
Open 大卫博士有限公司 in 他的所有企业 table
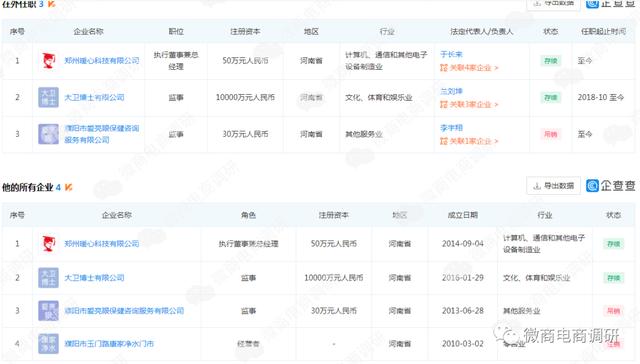[x=94, y=278]
